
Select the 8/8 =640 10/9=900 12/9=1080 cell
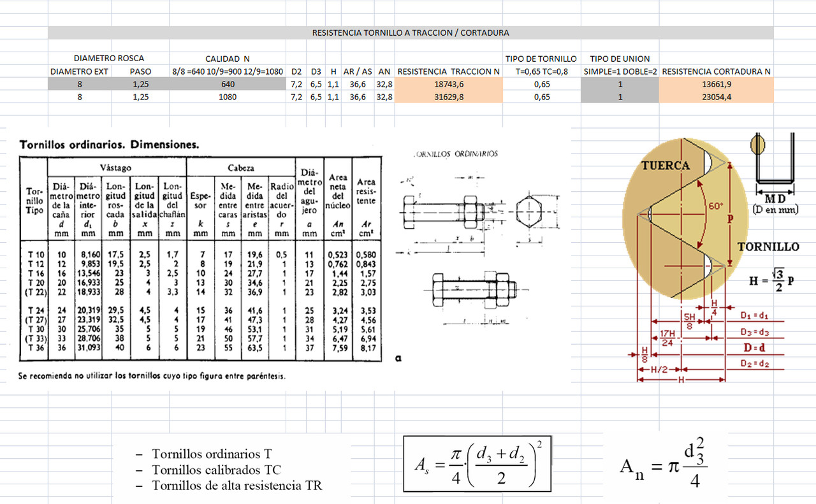coord(227,71)
